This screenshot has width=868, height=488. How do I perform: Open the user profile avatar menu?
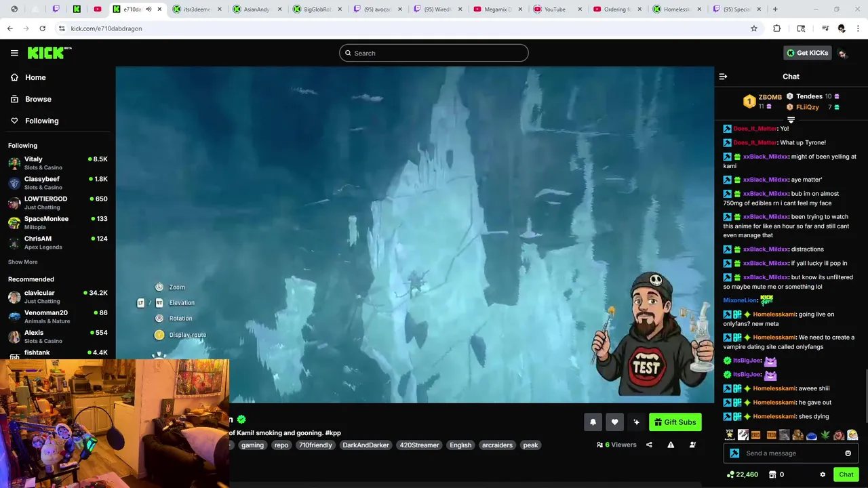[842, 54]
